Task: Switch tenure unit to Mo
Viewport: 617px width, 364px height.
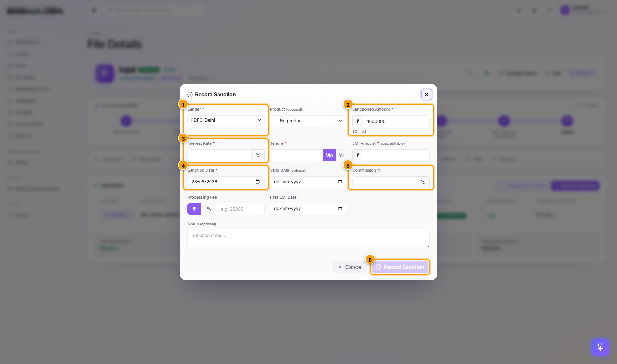Action: tap(329, 155)
